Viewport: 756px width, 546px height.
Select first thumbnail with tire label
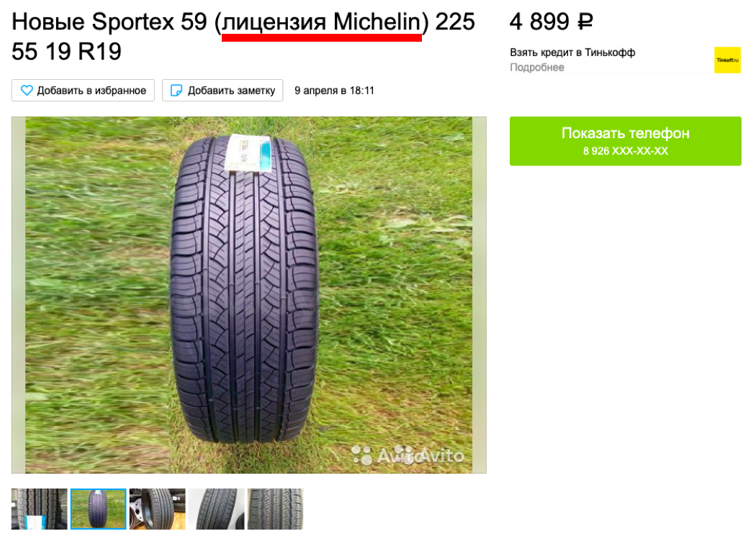40,509
